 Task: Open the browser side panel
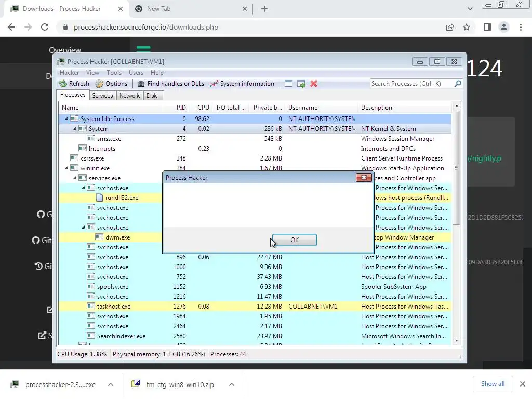(487, 27)
